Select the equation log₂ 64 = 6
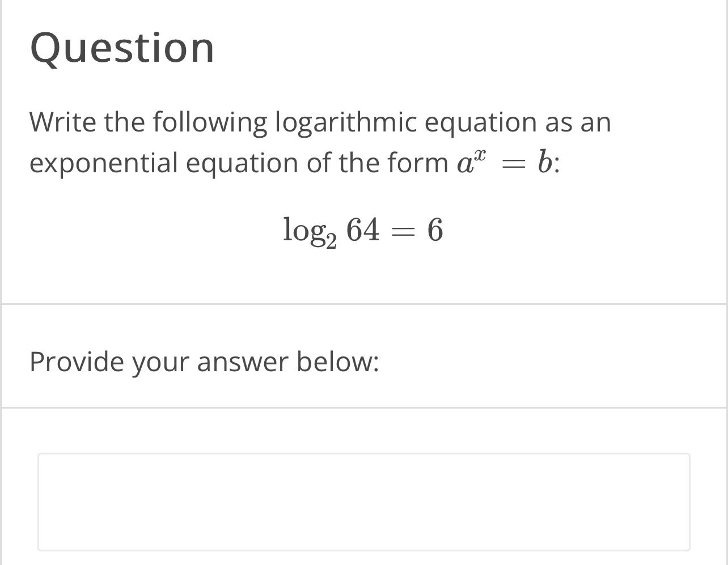Screen dimensions: 728x565 (x=363, y=230)
